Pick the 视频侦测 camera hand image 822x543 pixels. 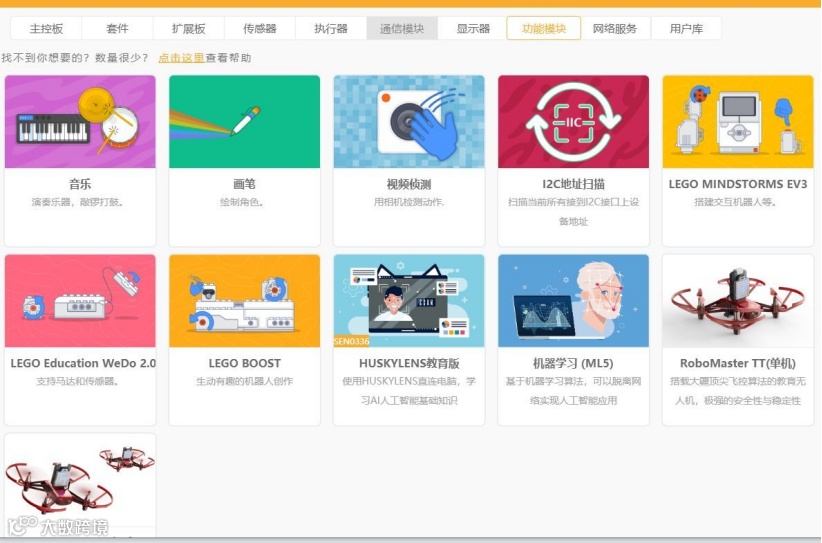[x=409, y=122]
